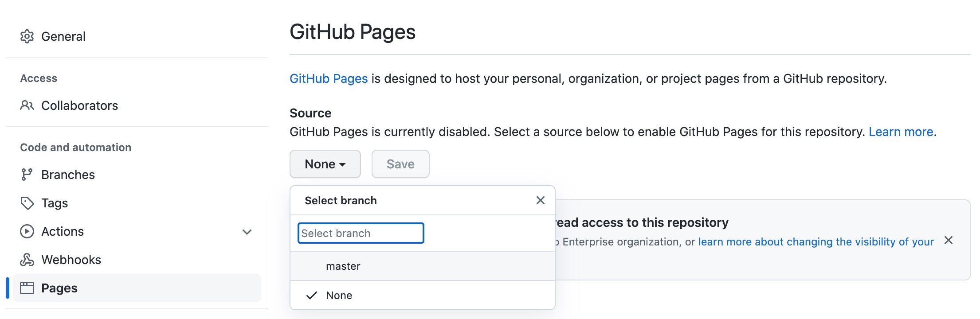Close the Select branch popup
This screenshot has width=980, height=319.
tap(540, 200)
